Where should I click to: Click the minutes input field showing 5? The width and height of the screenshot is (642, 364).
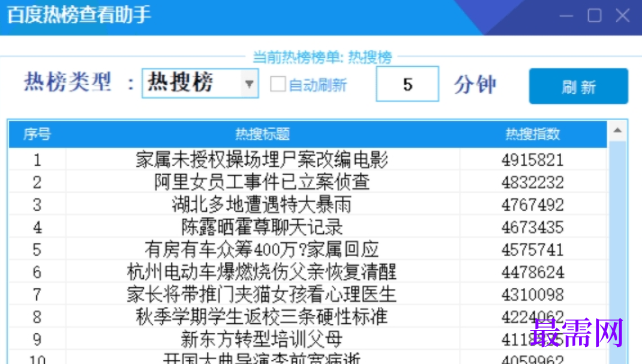(x=407, y=84)
